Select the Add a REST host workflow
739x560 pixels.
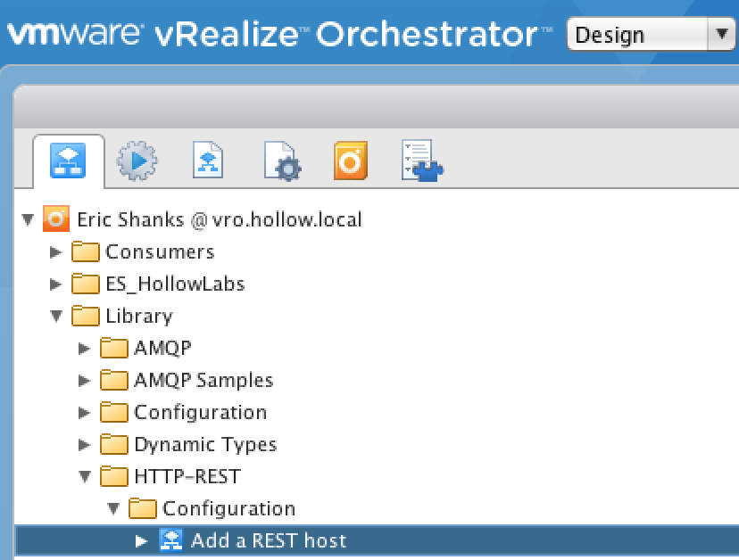268,540
